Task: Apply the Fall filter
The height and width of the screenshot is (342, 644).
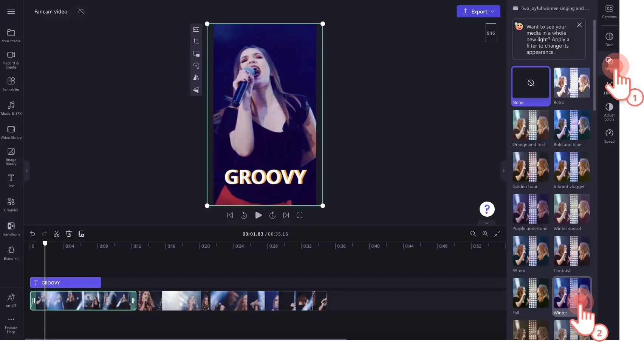Action: pyautogui.click(x=531, y=296)
